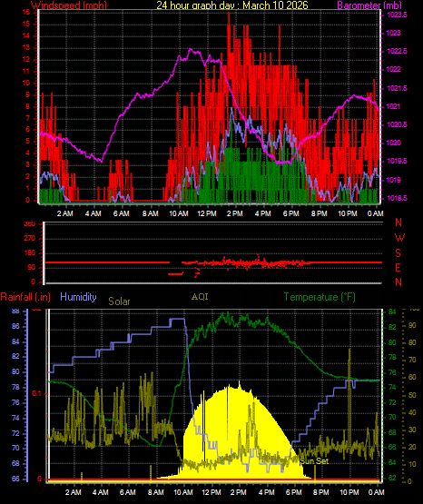Click the '5' value on the windspeed axis
423x504 pixels.
(x=28, y=141)
